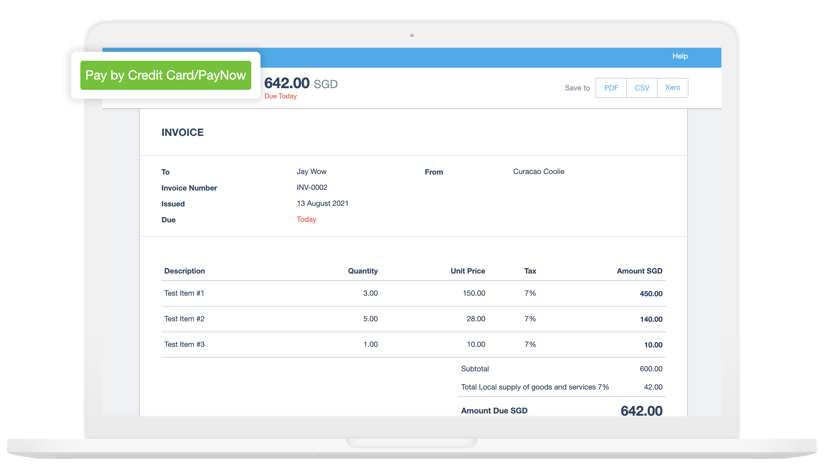The height and width of the screenshot is (471, 825).
Task: Click the 642.00 SGD header amount
Action: 300,84
